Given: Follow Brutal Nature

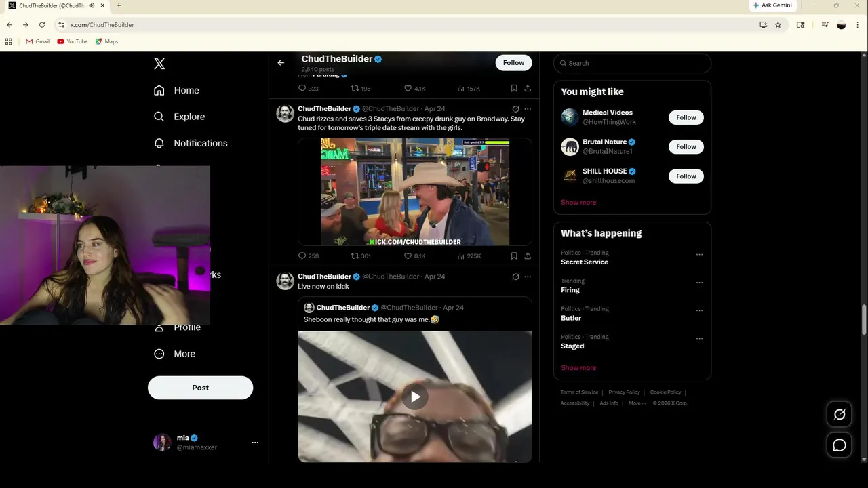Looking at the screenshot, I should [x=686, y=146].
